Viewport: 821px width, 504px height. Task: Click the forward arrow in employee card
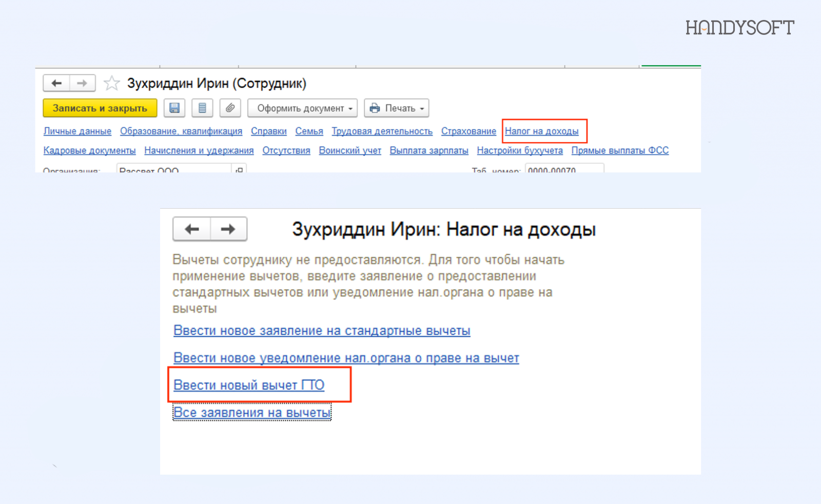click(82, 83)
